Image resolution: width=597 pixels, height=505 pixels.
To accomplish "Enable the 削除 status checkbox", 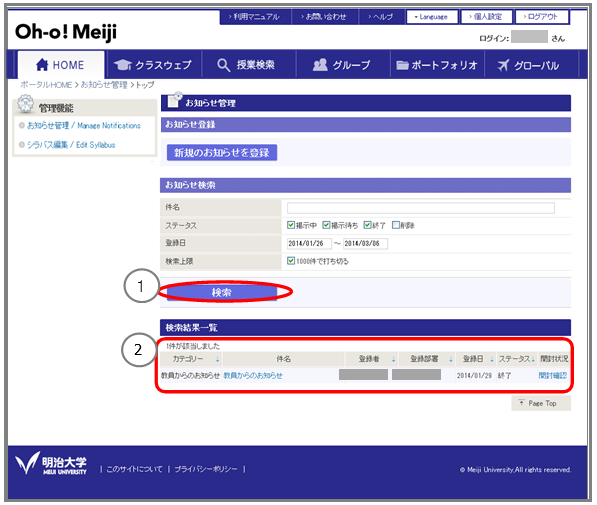I will [396, 225].
